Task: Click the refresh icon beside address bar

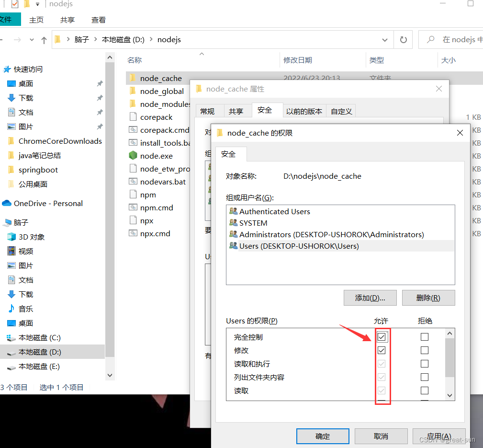Action: (x=403, y=40)
